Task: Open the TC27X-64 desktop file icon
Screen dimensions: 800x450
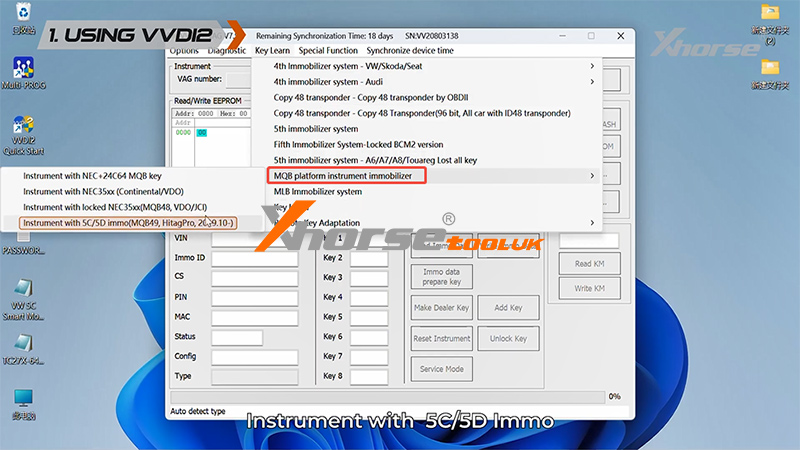Action: 23,350
